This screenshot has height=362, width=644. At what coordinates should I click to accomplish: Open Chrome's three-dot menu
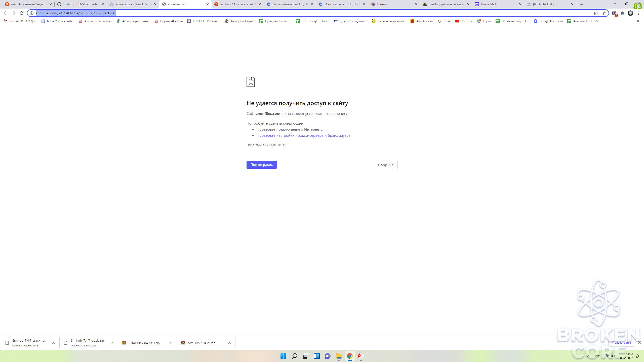tap(638, 13)
